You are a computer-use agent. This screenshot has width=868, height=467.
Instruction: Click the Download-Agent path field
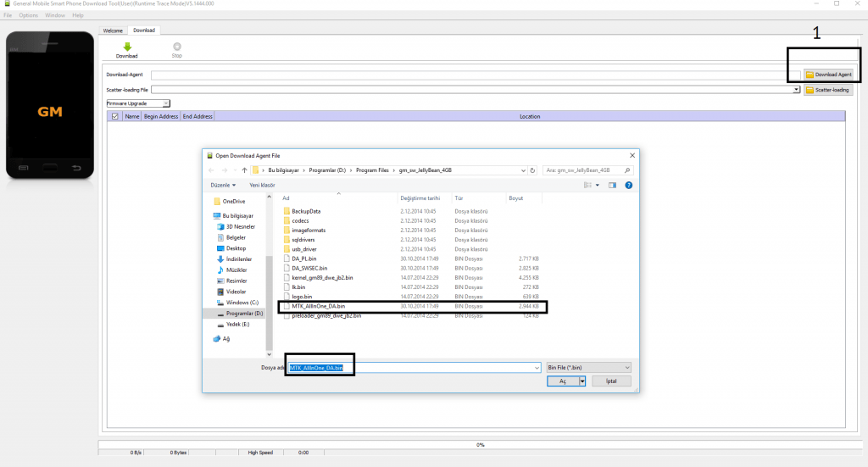coord(476,75)
